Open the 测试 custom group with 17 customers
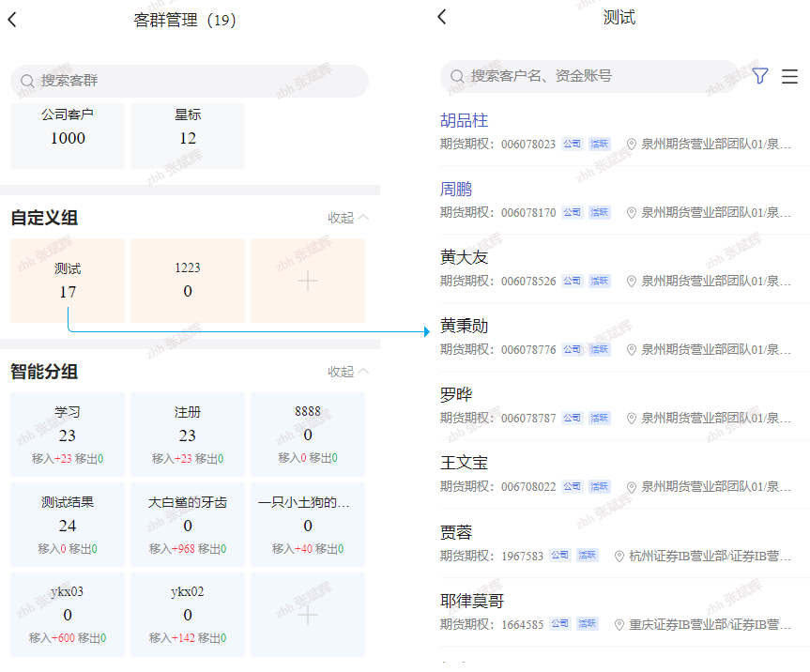 (68, 281)
